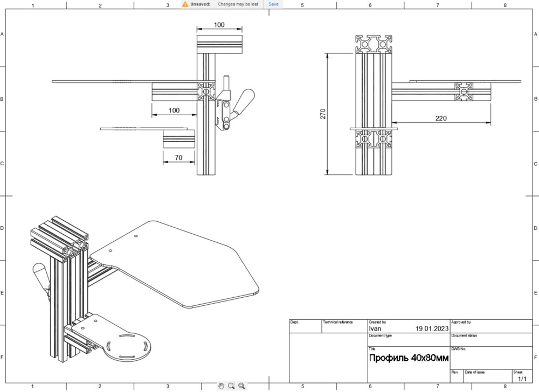Select the 270 vertical height dimension
This screenshot has width=539, height=392.
point(323,114)
